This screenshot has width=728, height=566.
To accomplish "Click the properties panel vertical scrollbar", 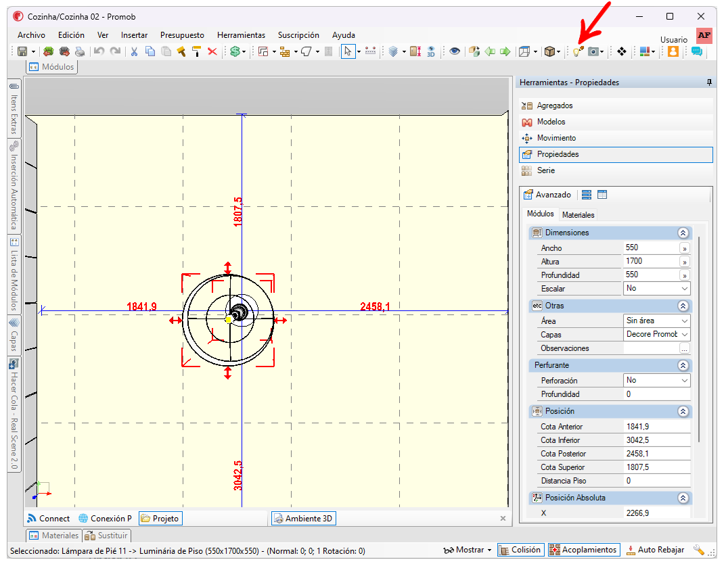I will coord(699,339).
